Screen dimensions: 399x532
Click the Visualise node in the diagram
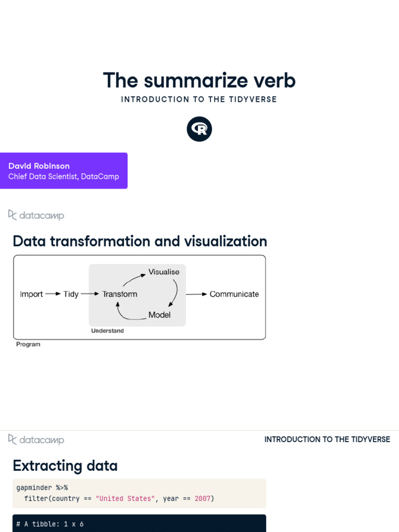coord(164,272)
